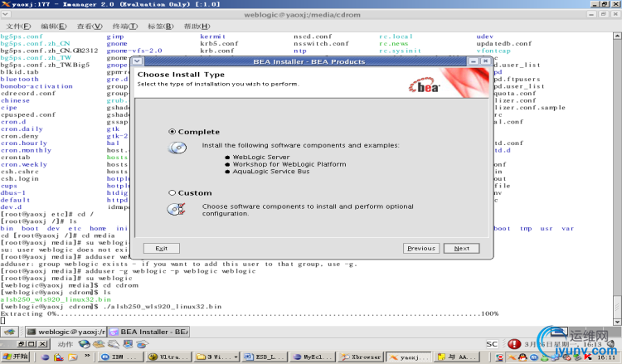
Task: Click the alsb250_wls920_linux32.bin file name in terminal
Action: [56, 299]
